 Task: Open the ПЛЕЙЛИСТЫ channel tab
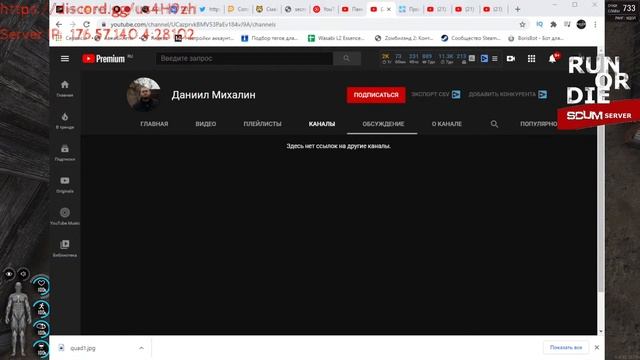pos(262,124)
